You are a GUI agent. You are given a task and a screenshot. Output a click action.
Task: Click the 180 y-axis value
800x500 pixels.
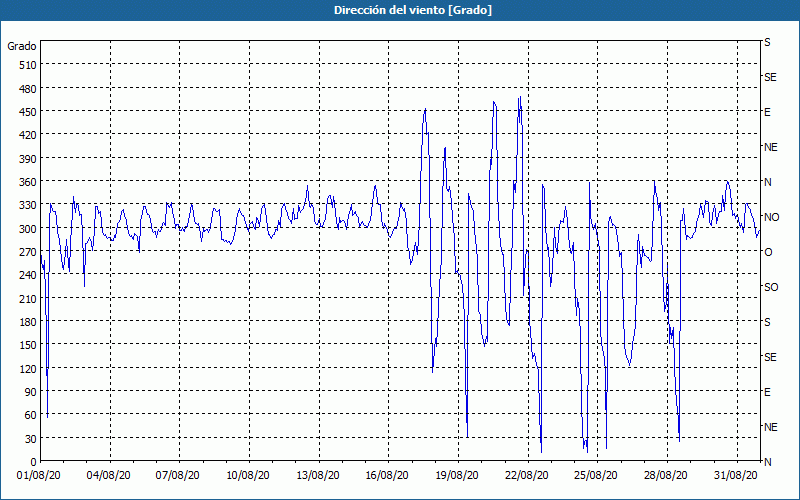point(28,322)
